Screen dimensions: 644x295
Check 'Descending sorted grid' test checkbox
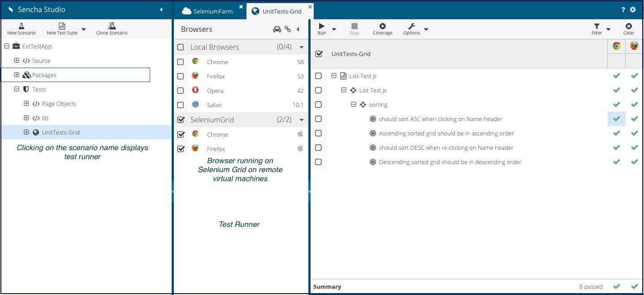click(318, 162)
